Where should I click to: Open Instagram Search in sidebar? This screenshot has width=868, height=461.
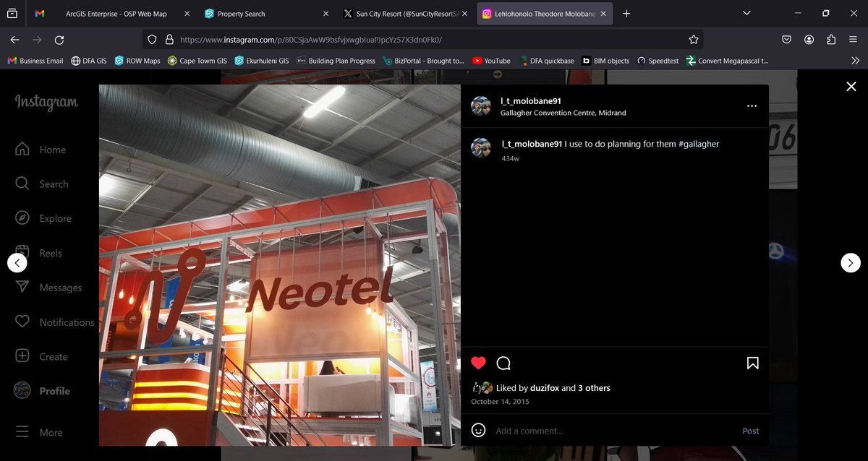tap(42, 184)
